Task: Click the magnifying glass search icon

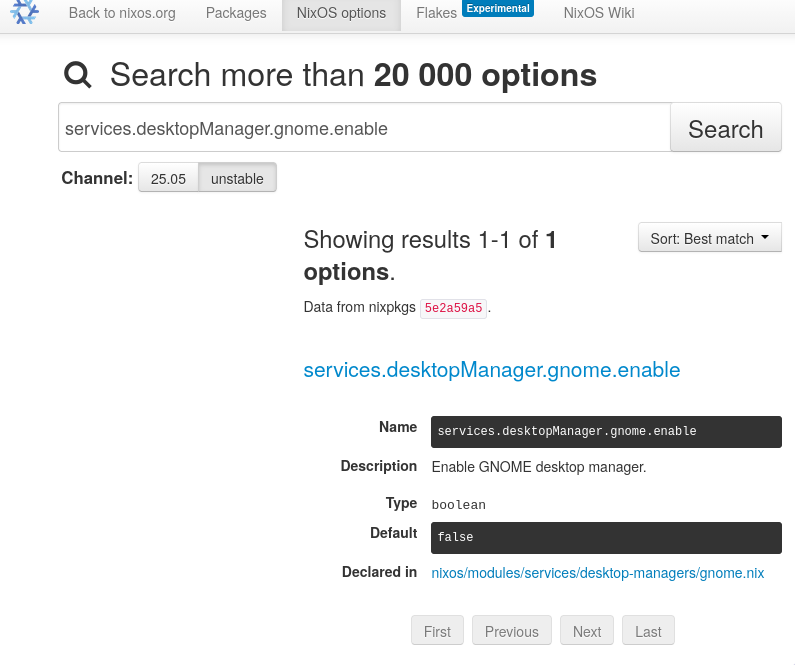Action: [78, 75]
